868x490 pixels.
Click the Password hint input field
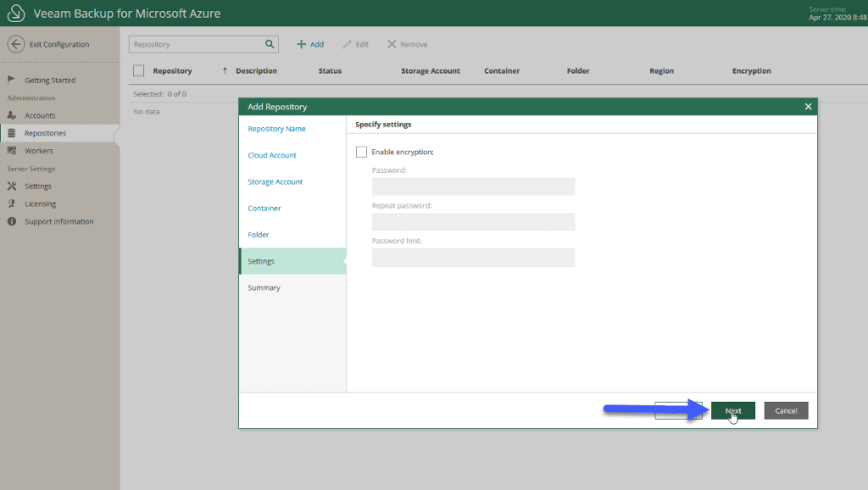click(473, 258)
